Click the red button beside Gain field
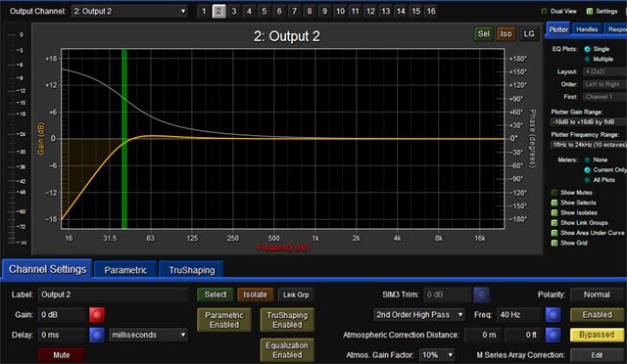This screenshot has height=364, width=627. point(97,315)
